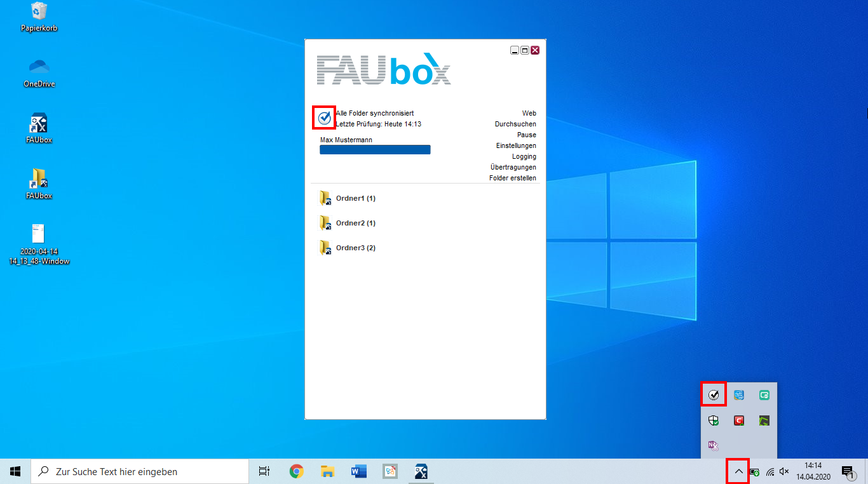This screenshot has height=484, width=868.
Task: Maximize the FAUbox window
Action: [525, 50]
